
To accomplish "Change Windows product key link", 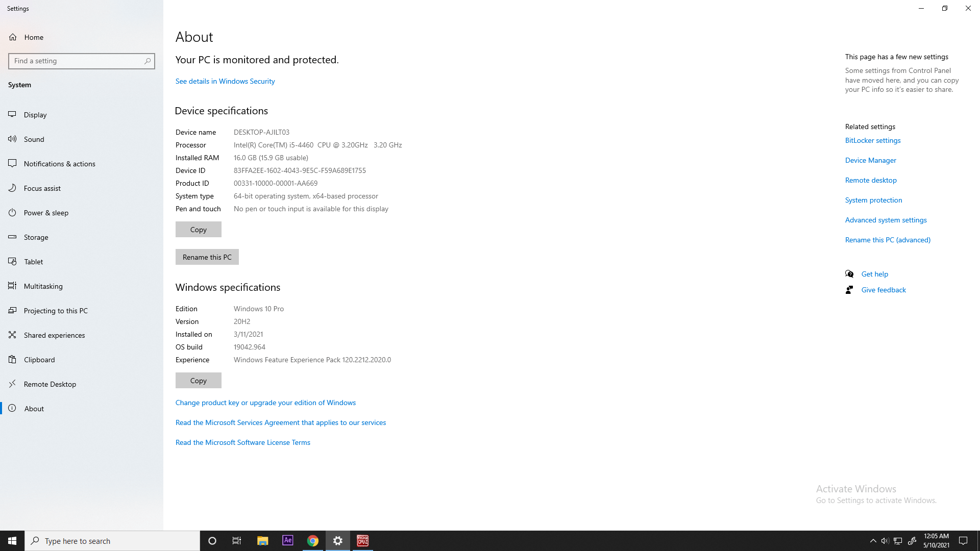I will 265,403.
